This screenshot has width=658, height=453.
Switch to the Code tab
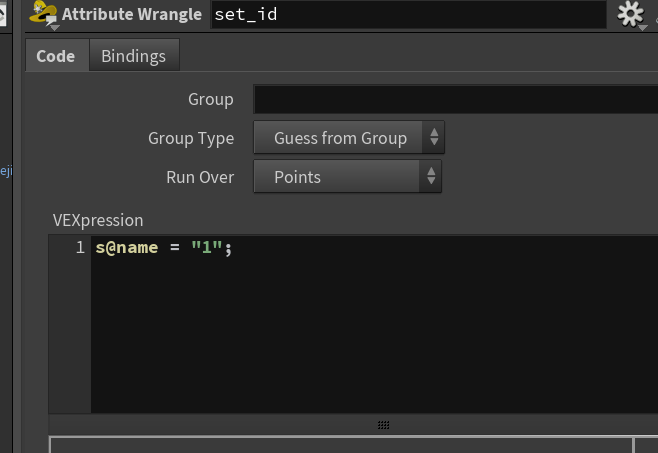[57, 56]
